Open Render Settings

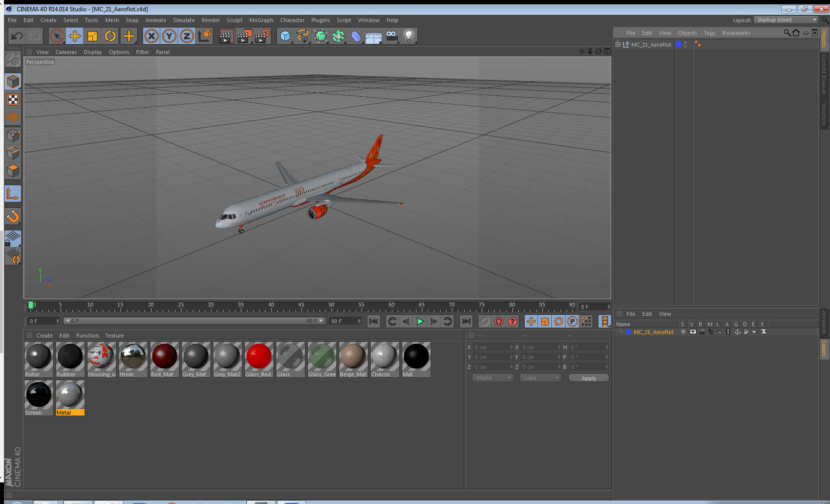[263, 36]
